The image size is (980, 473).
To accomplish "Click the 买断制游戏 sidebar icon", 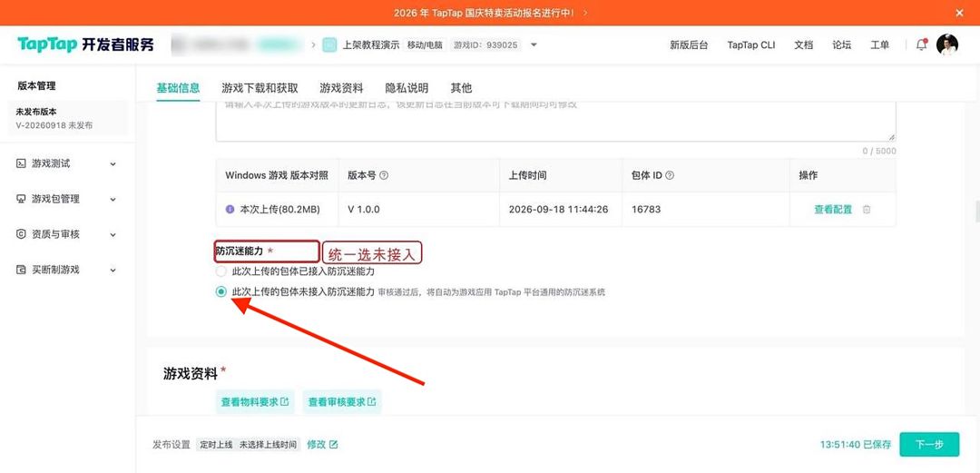I will (x=21, y=270).
